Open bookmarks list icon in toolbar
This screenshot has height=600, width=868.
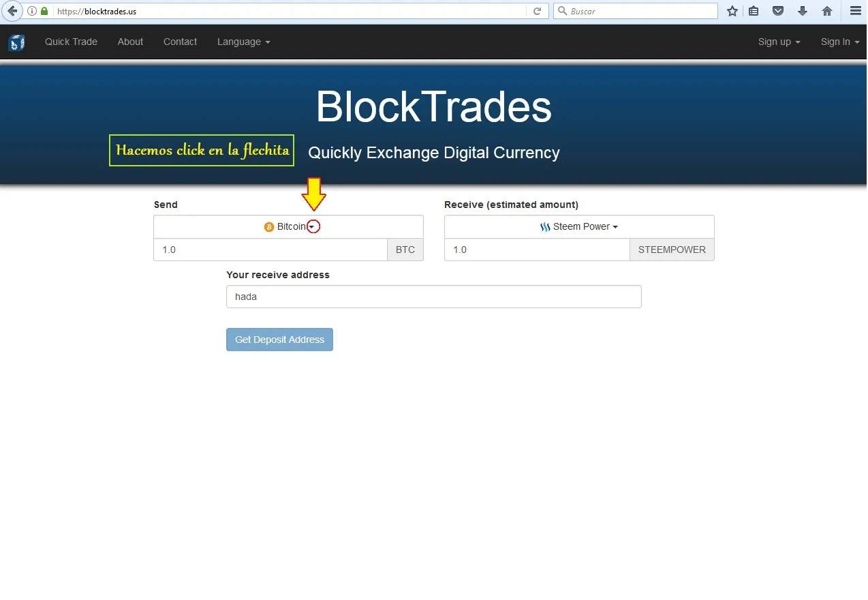[754, 11]
